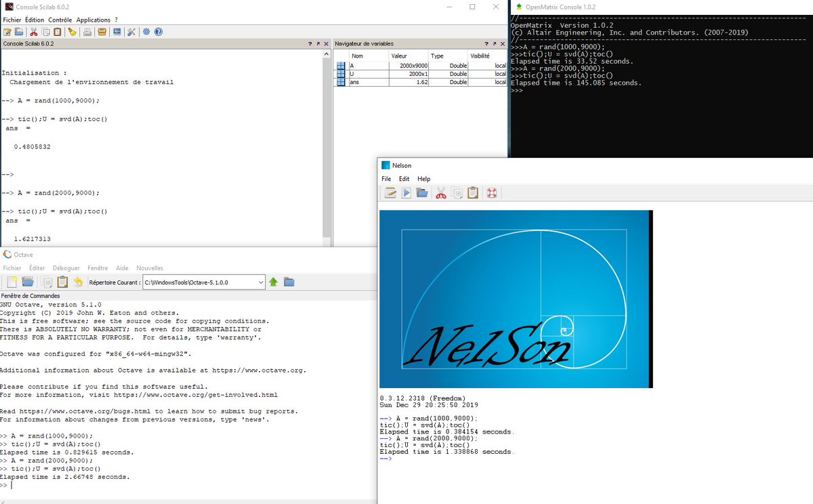Click the blue gear demos icon in Scilab

point(146,32)
